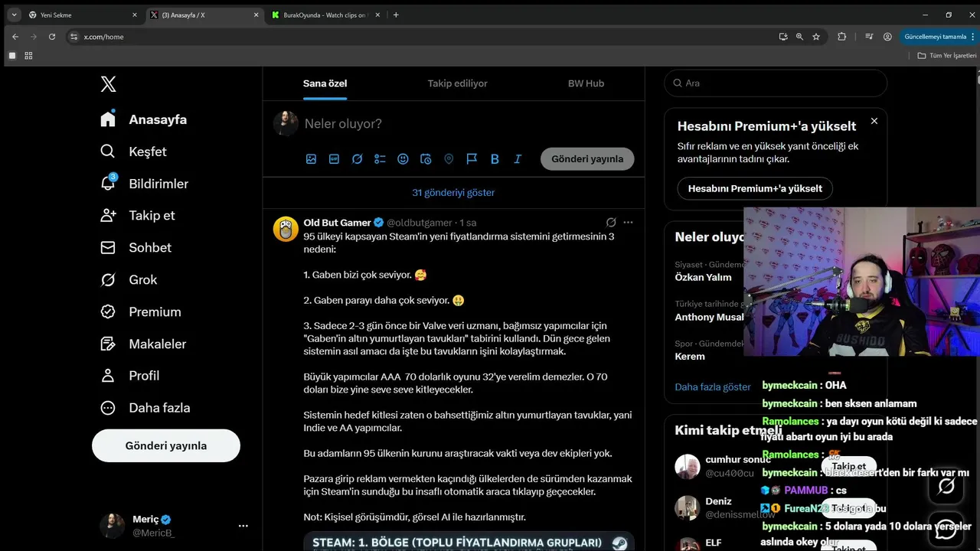Open Anasayfa in the left navigation
This screenshot has height=551, width=980.
144,119
